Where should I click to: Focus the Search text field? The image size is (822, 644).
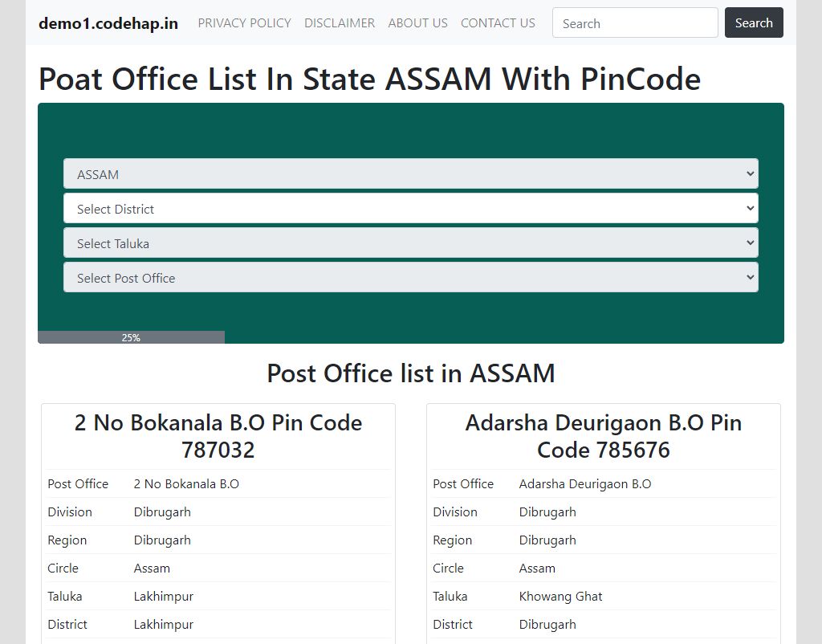click(635, 23)
